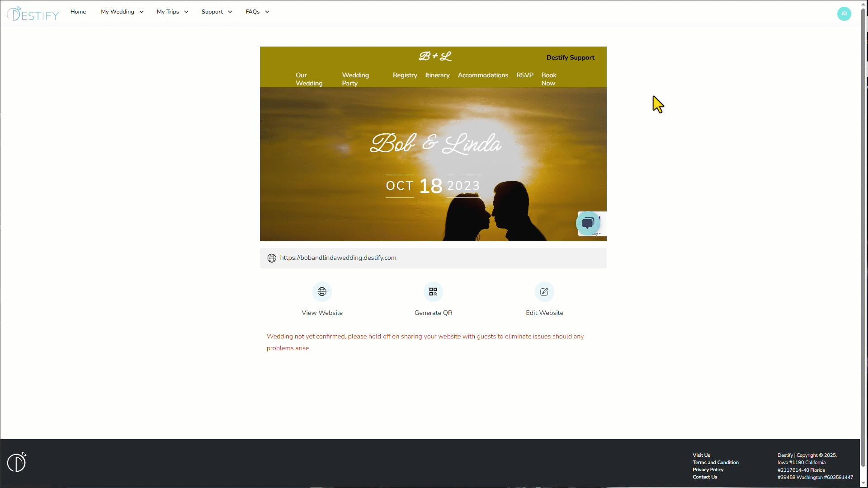Select Home in the top navigation
Screen dimensions: 868x488
pyautogui.click(x=78, y=12)
